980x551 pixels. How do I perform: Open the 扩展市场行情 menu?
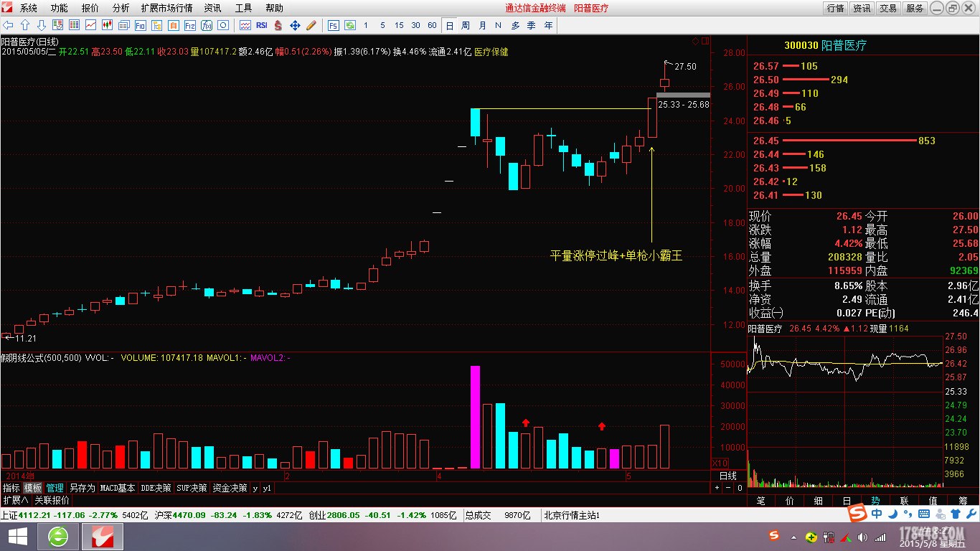point(166,8)
